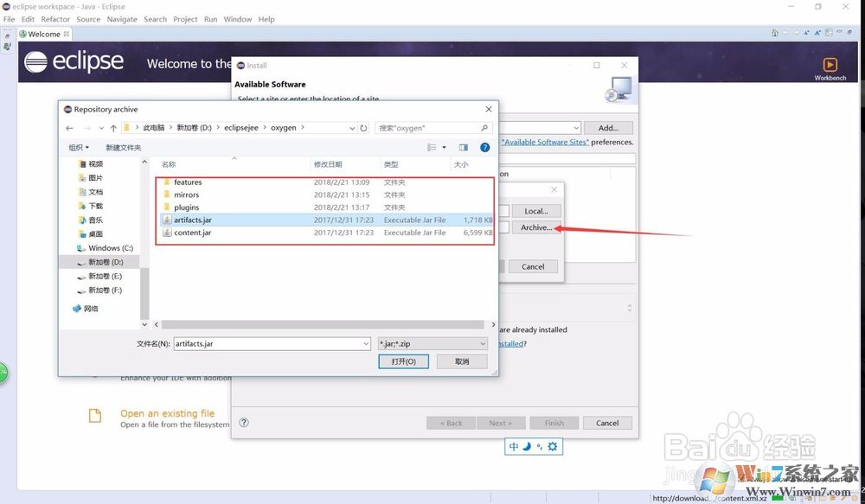Select 文档 in navigation pane
The width and height of the screenshot is (865, 504).
(95, 192)
